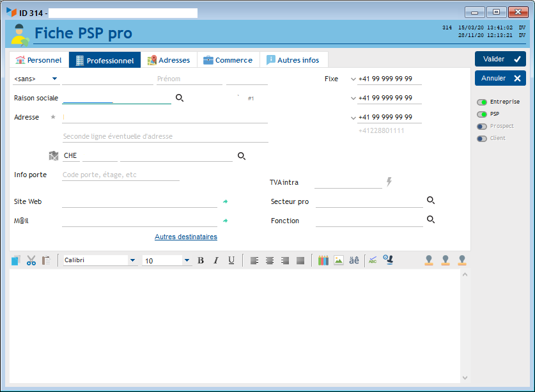Click the bold formatting icon

[201, 260]
